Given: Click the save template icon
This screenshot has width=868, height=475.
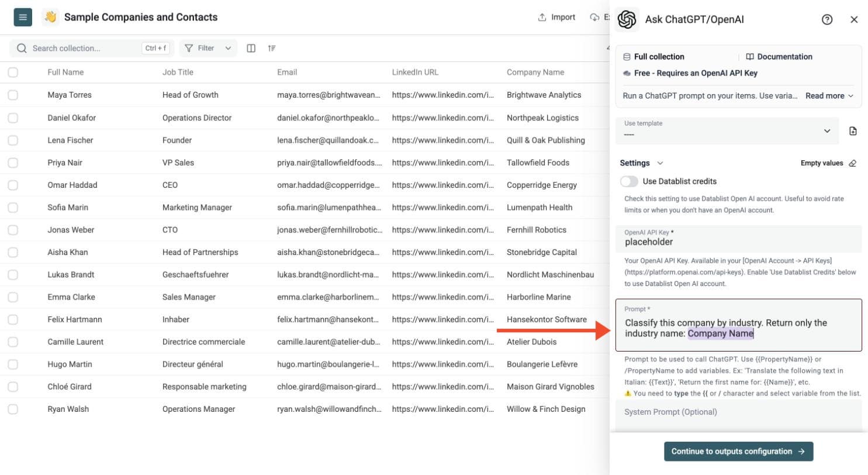Looking at the screenshot, I should pos(853,131).
